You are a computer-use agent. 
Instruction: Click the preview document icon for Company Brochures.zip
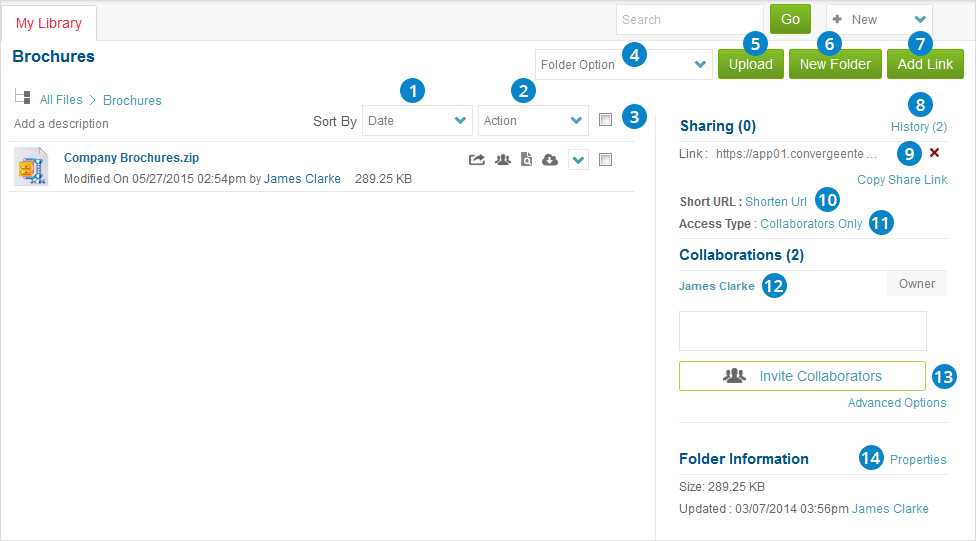tap(527, 160)
